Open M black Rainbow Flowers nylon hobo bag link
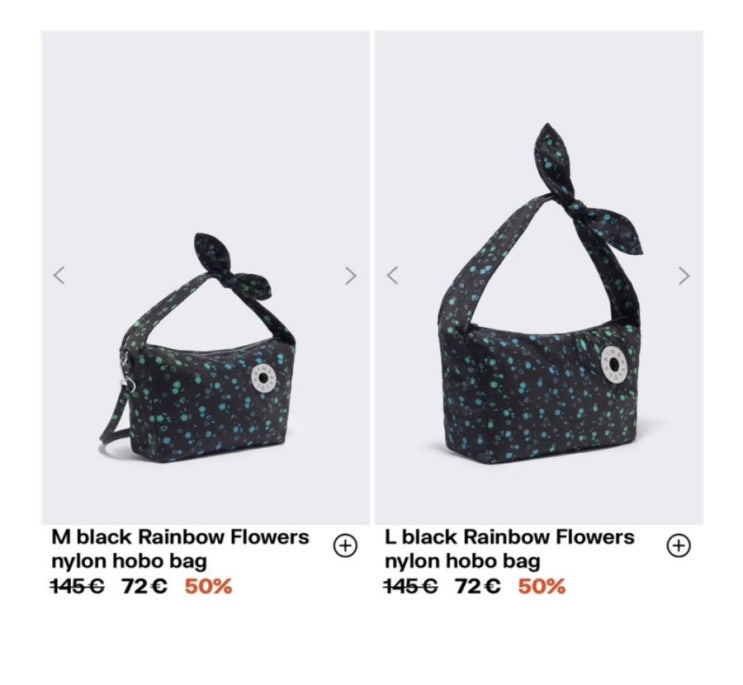743x685 pixels. click(x=180, y=549)
